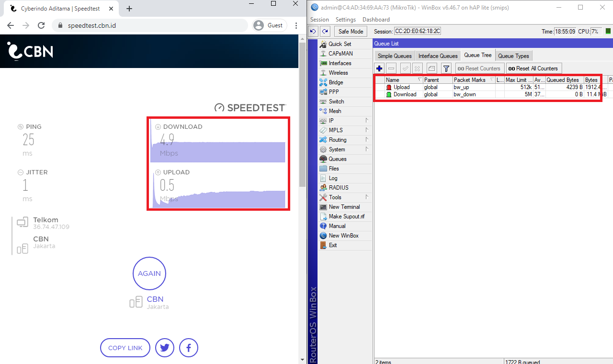Click Exit in WinBox sidebar
The height and width of the screenshot is (364, 613).
333,245
